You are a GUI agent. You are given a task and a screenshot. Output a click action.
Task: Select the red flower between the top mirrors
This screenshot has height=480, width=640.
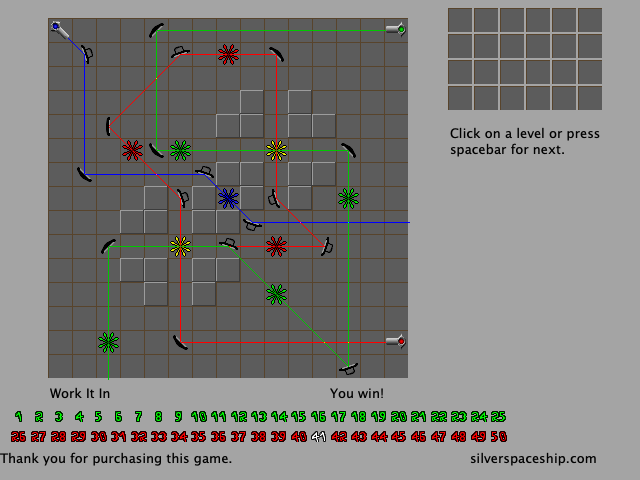pos(228,54)
